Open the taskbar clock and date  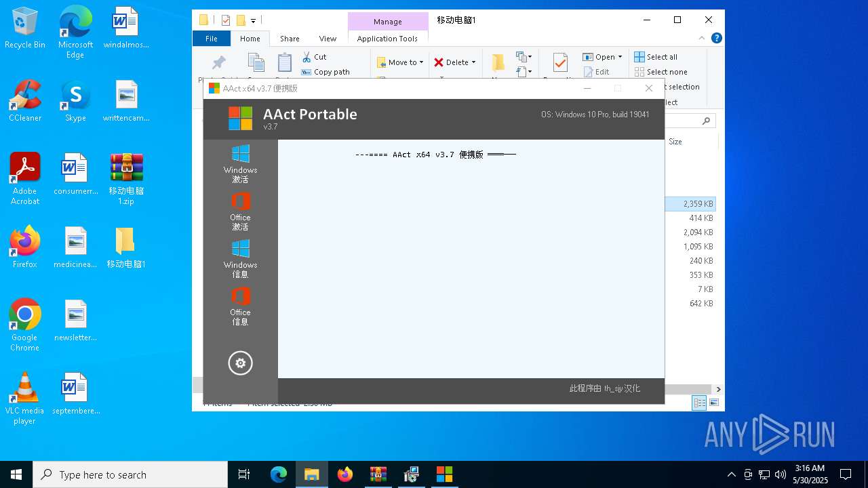coord(810,474)
